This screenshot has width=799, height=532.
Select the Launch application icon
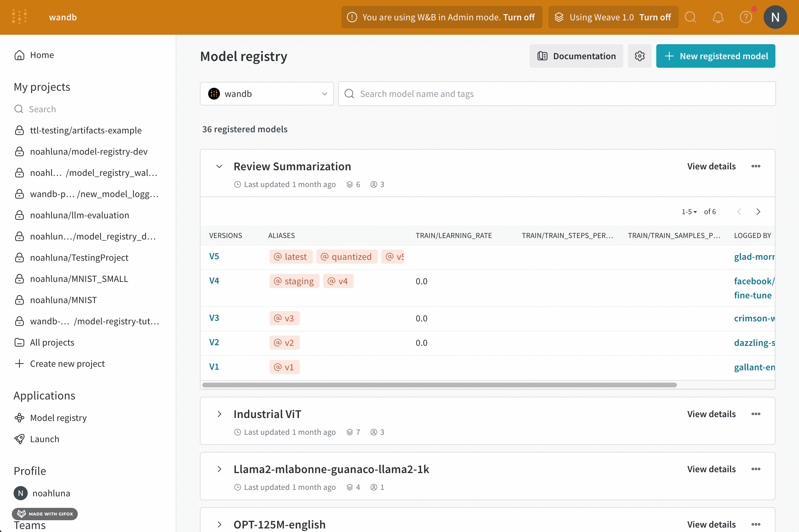19,439
